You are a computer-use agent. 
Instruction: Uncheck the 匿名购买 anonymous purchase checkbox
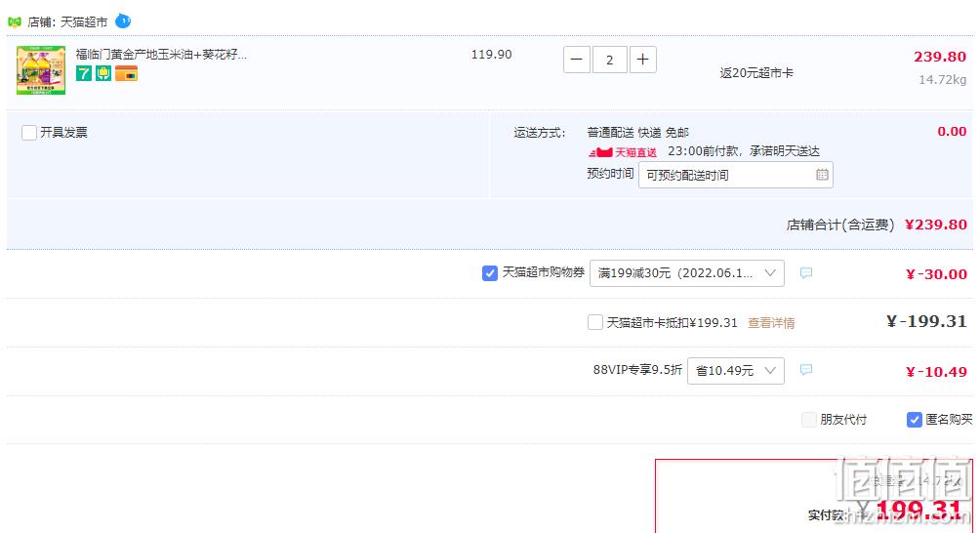(914, 420)
